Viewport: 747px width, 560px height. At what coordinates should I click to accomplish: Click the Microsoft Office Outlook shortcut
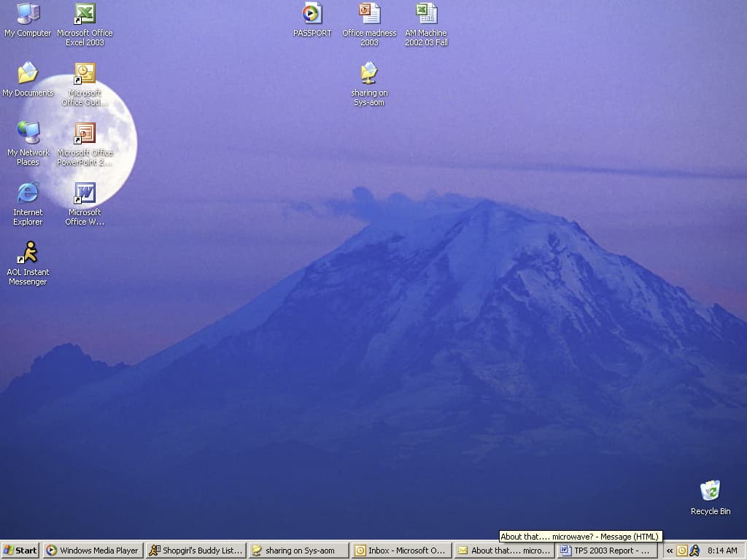85,74
